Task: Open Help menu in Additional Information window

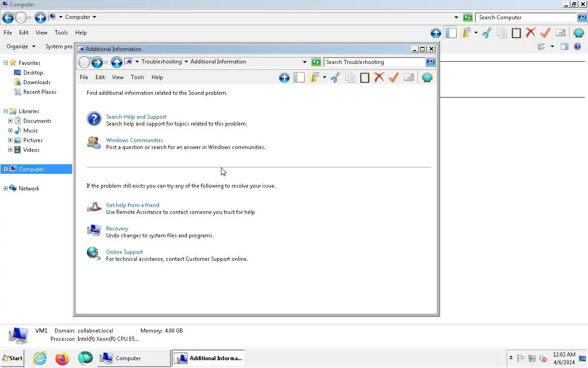Action: click(x=157, y=77)
